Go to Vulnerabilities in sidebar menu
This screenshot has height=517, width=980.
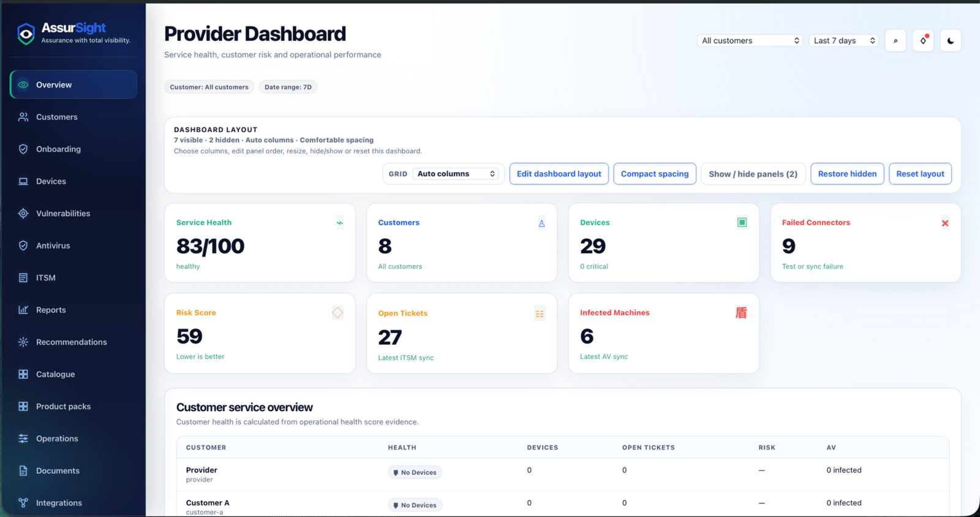click(x=73, y=213)
